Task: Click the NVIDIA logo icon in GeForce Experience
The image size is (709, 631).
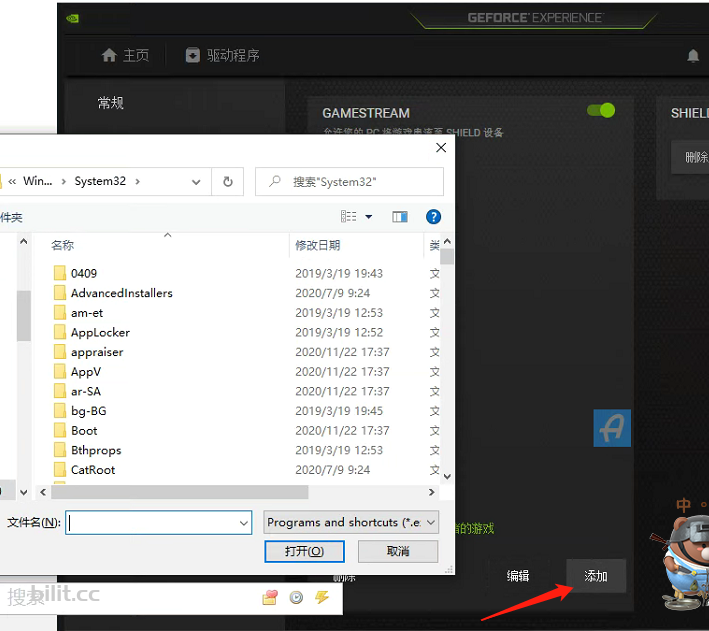Action: coord(72,19)
